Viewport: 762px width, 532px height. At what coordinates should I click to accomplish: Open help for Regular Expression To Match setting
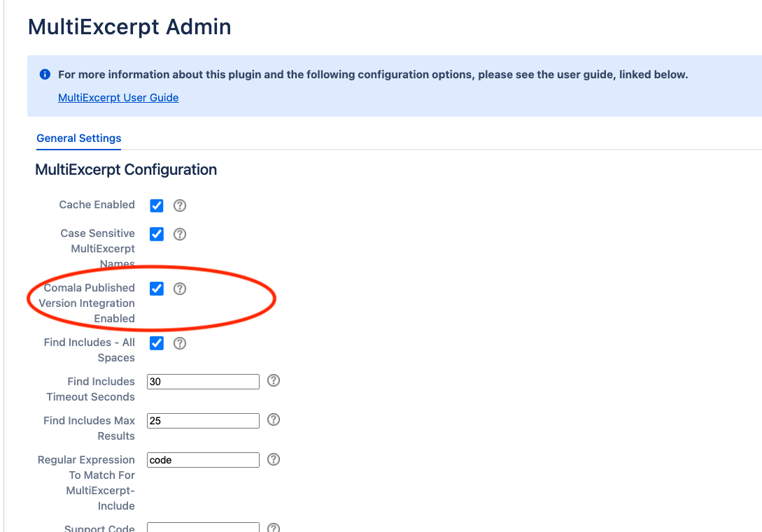[x=273, y=459]
